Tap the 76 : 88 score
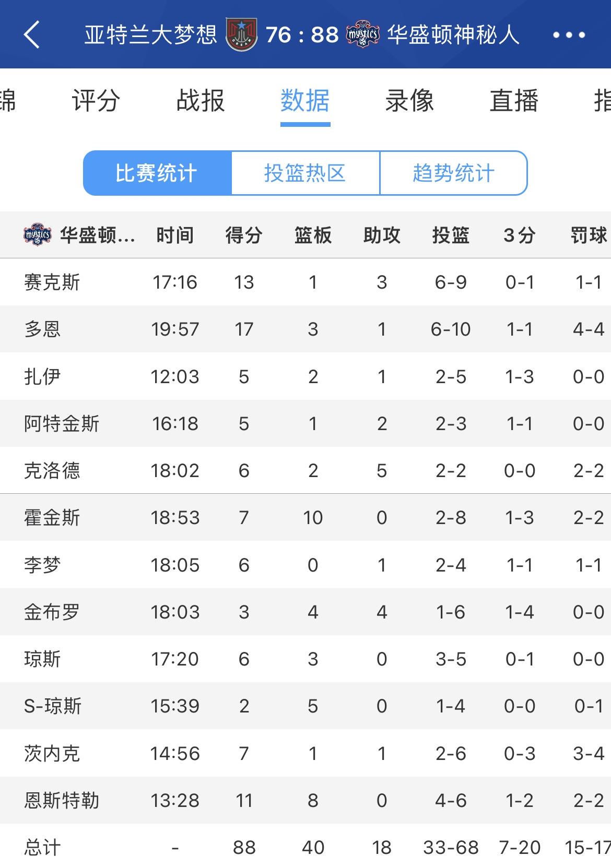The image size is (611, 868). pos(302,35)
